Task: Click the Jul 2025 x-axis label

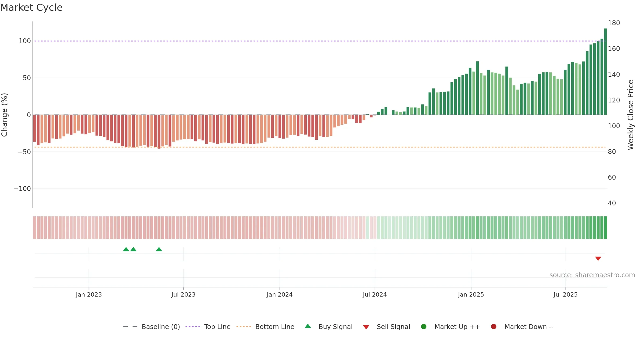Action: [x=566, y=294]
